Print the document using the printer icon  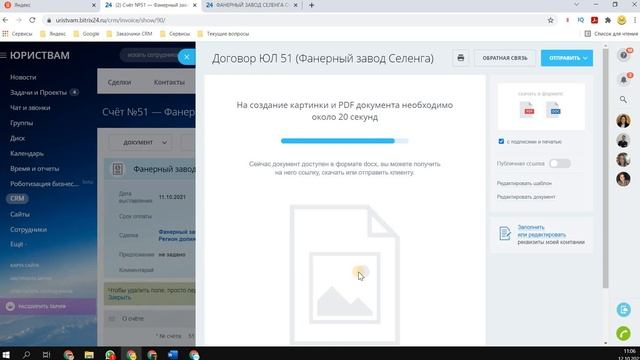pyautogui.click(x=461, y=58)
